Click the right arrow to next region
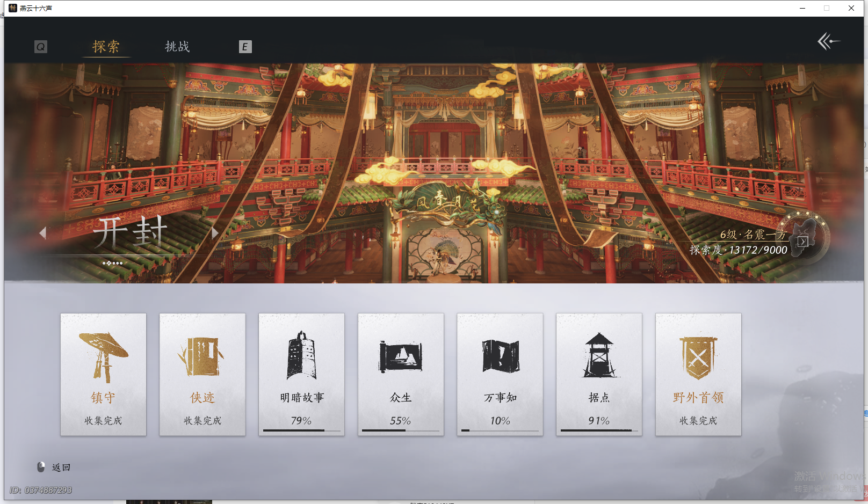This screenshot has width=868, height=504. click(215, 232)
